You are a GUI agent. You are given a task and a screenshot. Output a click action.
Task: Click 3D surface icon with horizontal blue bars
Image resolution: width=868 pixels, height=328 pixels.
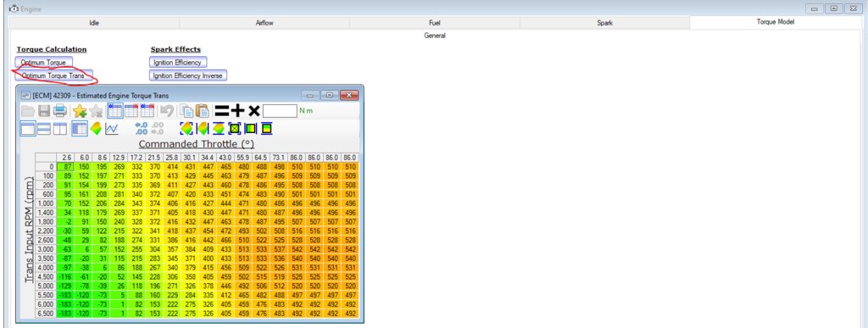[x=219, y=128]
